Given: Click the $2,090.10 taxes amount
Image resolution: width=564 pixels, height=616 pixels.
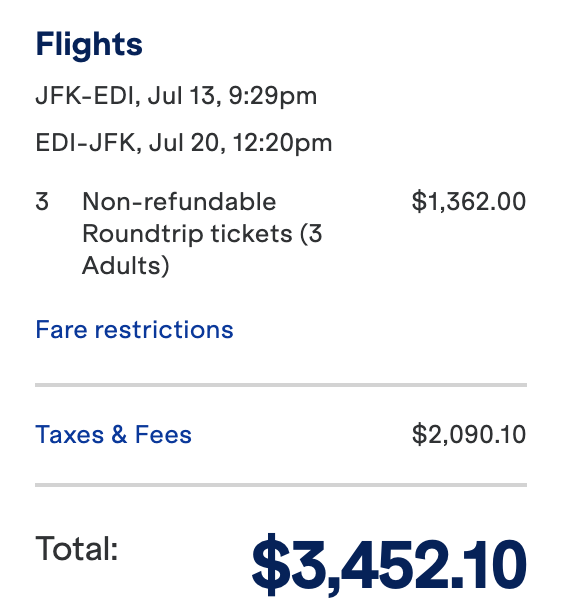Looking at the screenshot, I should pos(469,434).
